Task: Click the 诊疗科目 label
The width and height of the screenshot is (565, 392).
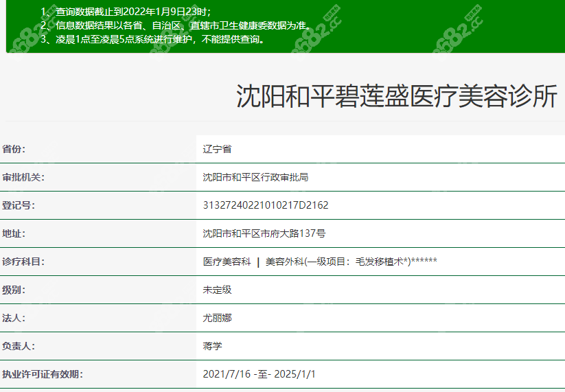Action: [x=23, y=261]
